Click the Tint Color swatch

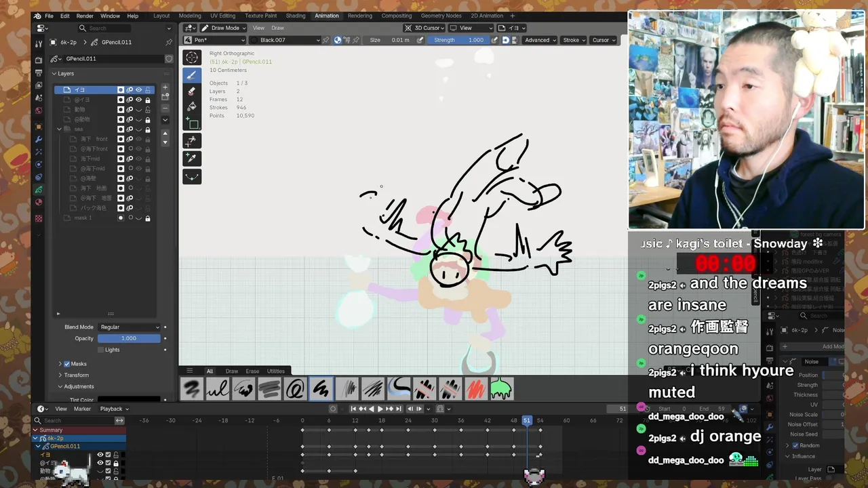pyautogui.click(x=129, y=399)
